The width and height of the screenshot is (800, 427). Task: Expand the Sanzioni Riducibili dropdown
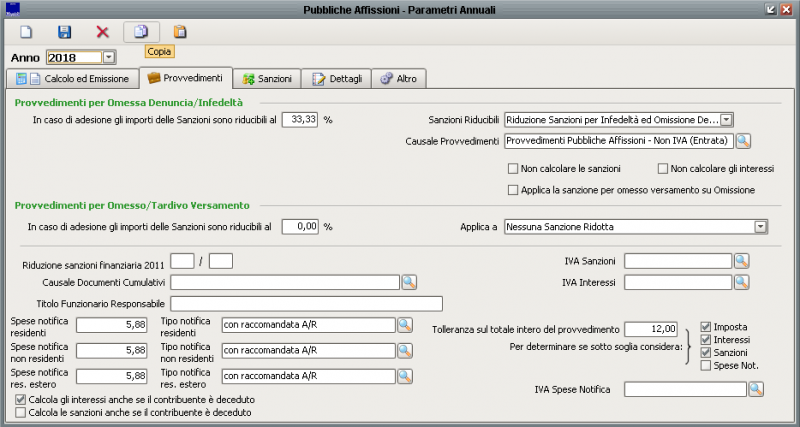[x=726, y=119]
